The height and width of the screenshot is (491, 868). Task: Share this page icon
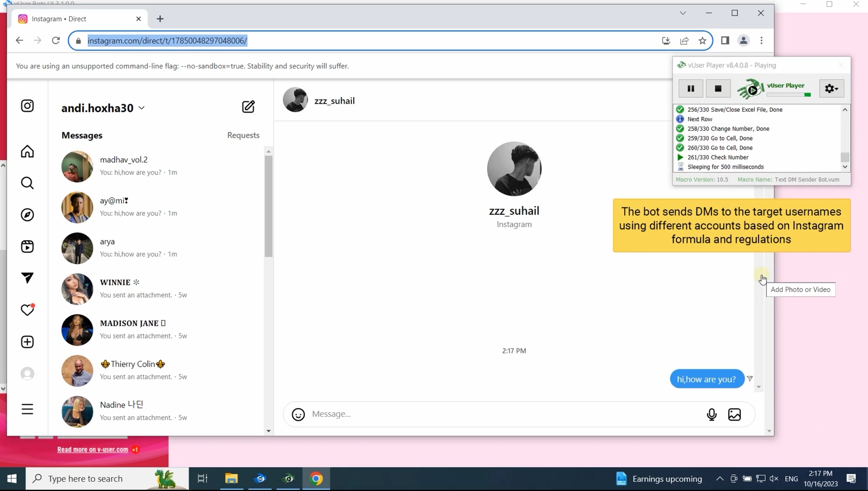(x=685, y=41)
